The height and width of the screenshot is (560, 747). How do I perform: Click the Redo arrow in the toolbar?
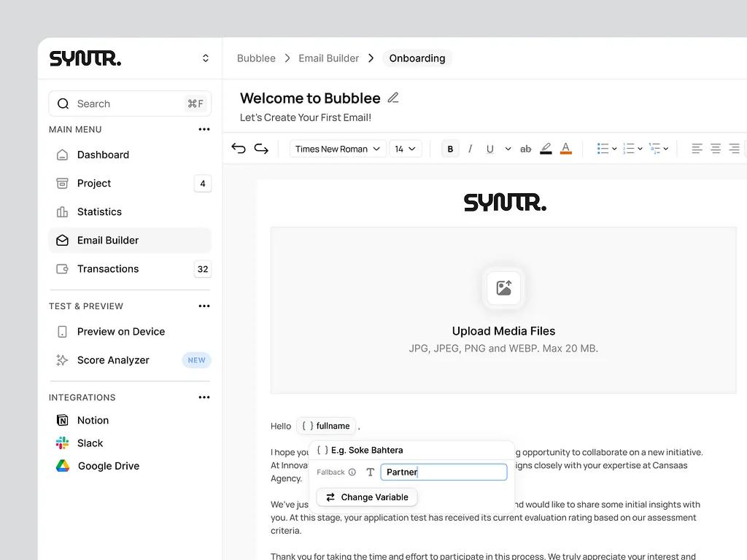pos(261,148)
